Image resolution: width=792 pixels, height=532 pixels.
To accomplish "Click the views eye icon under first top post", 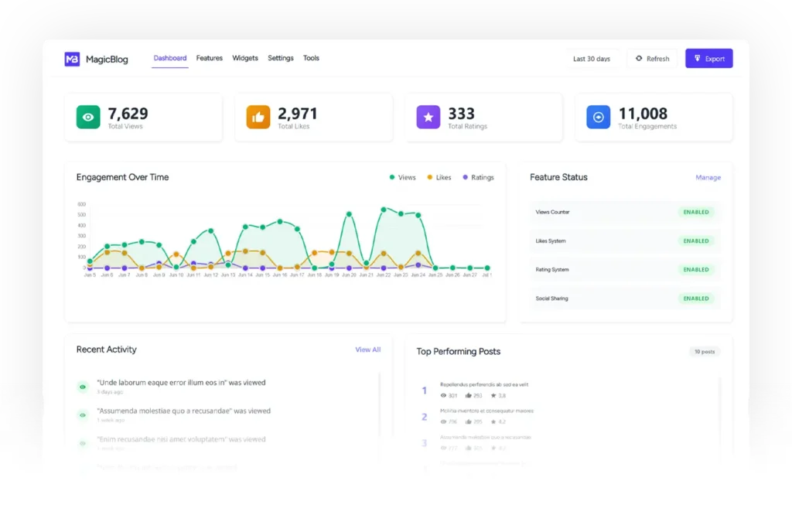I will coord(444,395).
